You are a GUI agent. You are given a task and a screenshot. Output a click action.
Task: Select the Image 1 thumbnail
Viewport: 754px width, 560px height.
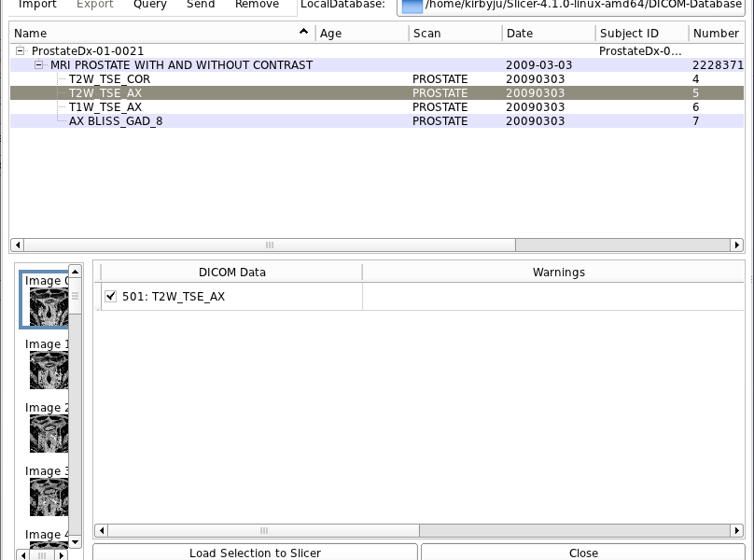pyautogui.click(x=47, y=364)
